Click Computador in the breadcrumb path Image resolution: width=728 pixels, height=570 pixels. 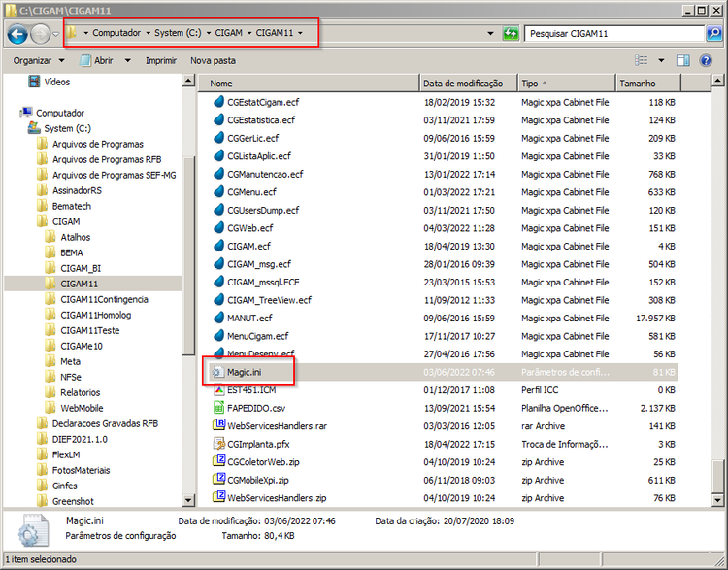(116, 32)
